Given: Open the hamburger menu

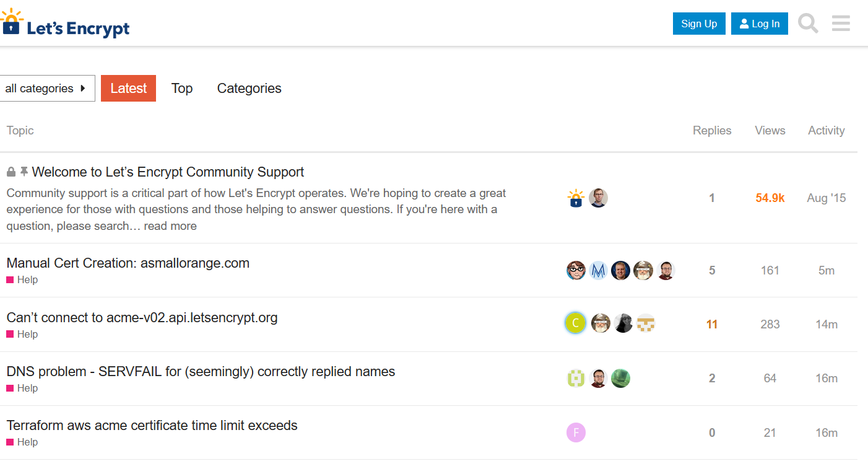Looking at the screenshot, I should 840,23.
